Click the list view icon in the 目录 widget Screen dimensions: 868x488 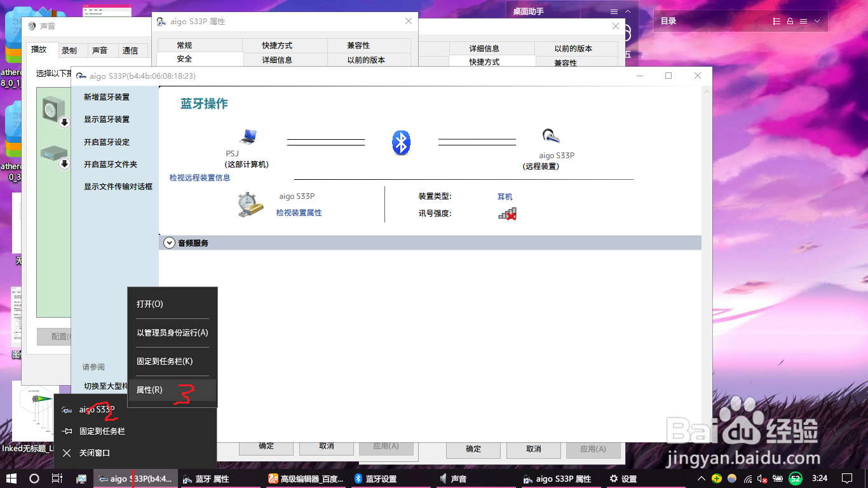click(776, 21)
